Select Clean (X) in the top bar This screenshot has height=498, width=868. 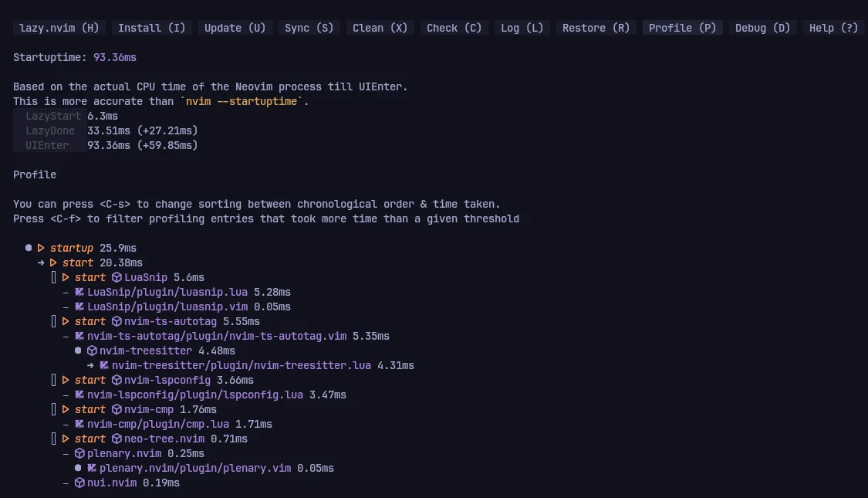click(380, 28)
